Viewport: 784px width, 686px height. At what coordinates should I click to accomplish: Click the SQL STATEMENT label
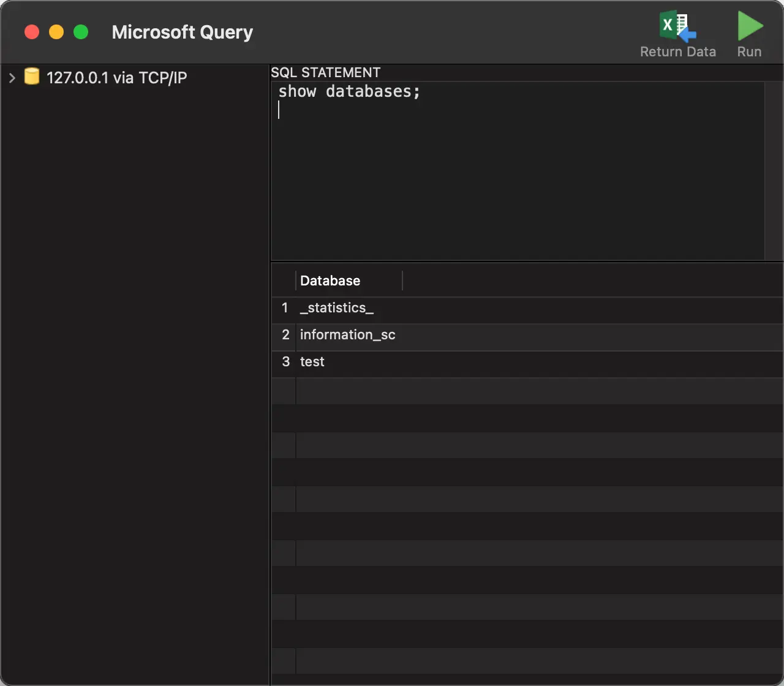point(326,72)
